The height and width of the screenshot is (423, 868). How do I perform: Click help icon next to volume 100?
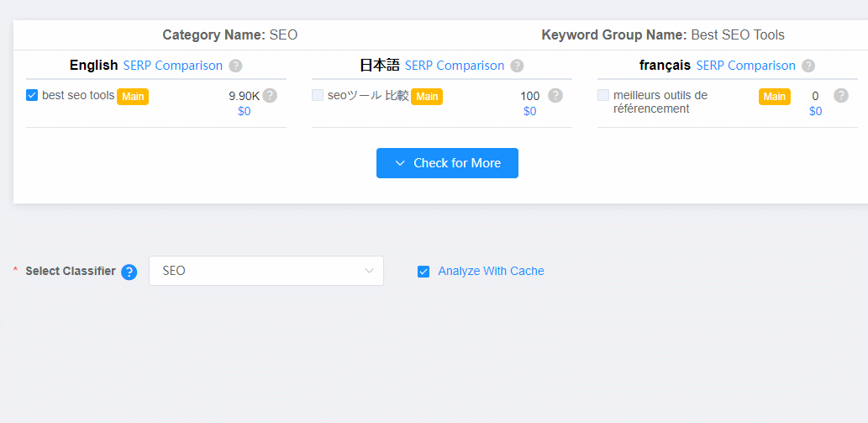555,96
